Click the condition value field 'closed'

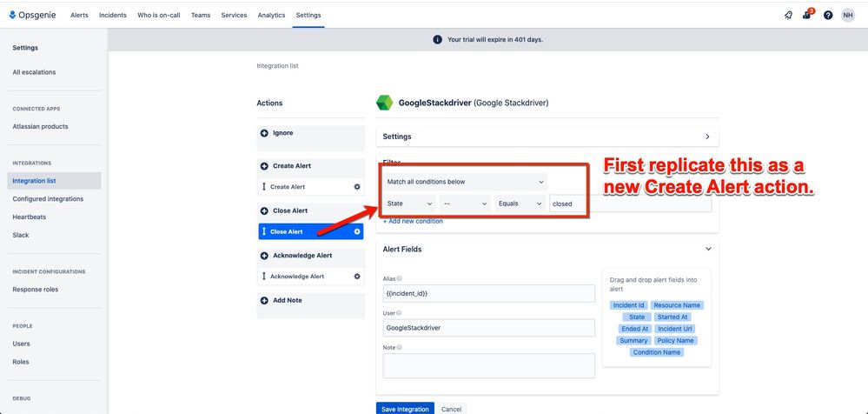[630, 204]
